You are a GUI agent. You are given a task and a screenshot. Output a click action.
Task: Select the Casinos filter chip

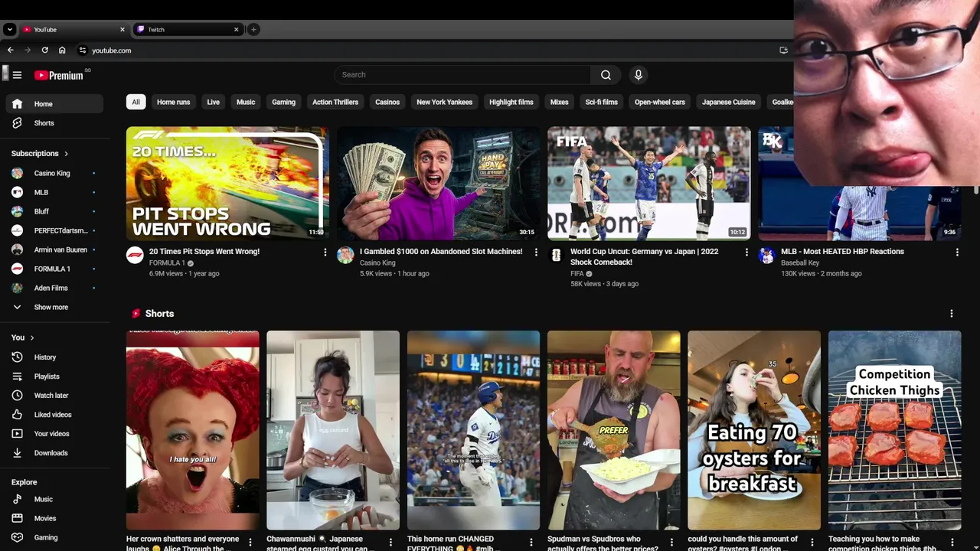pyautogui.click(x=387, y=102)
